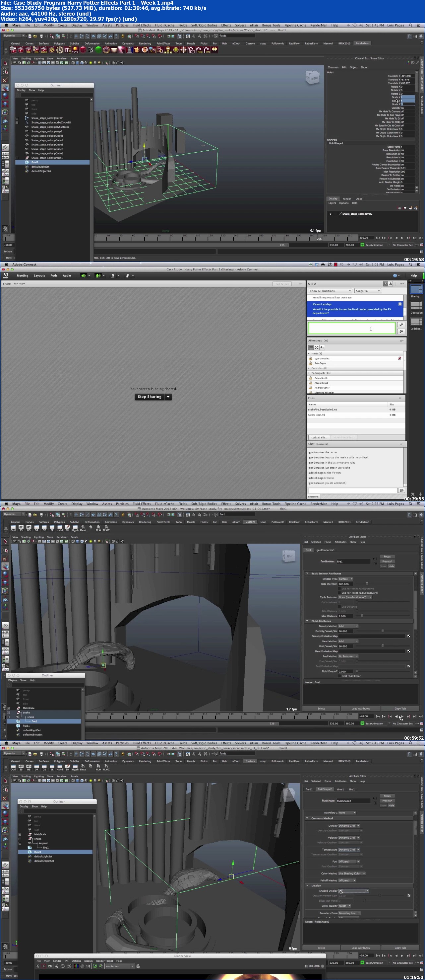Switch Attendees pod to attendee status view icon
The height and width of the screenshot is (980, 425).
(x=322, y=347)
